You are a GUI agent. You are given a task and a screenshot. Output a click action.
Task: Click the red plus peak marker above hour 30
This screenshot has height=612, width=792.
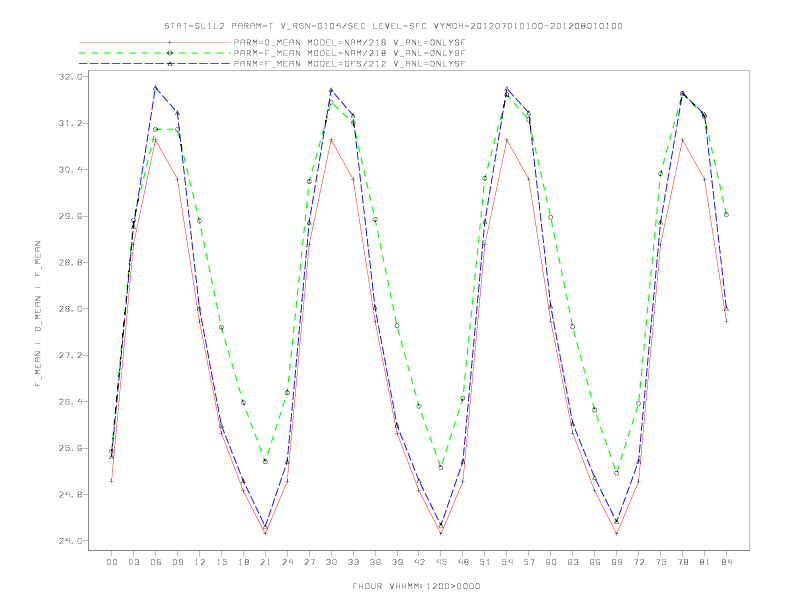point(331,140)
